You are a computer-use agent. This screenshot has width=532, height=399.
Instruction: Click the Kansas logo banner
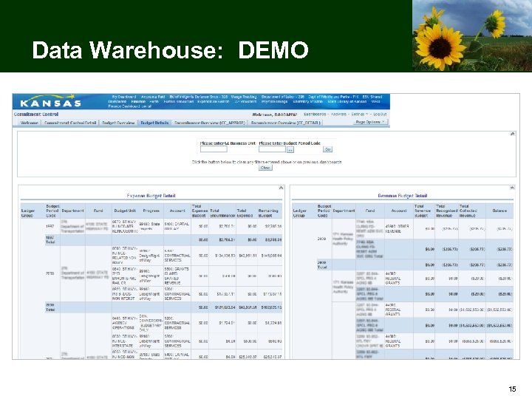tap(51, 102)
